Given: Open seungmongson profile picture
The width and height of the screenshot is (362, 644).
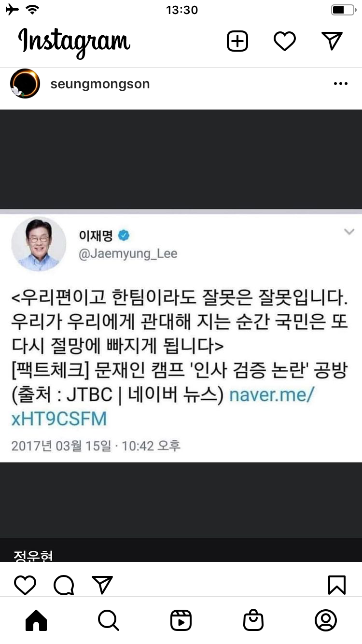Looking at the screenshot, I should pos(25,84).
